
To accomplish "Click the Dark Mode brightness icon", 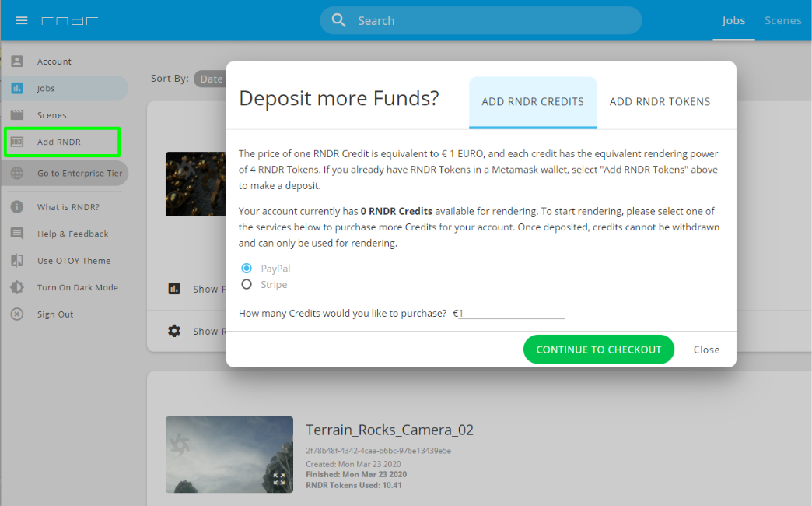I will click(17, 287).
